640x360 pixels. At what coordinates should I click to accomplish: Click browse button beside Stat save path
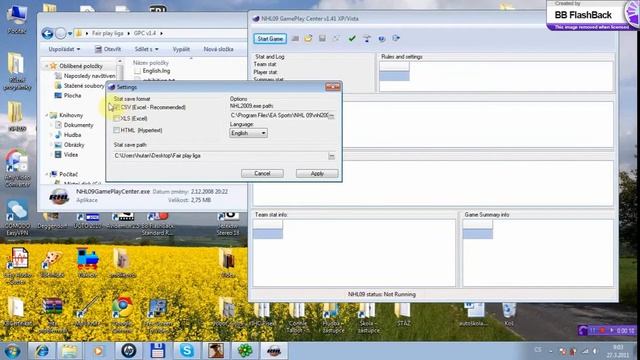click(x=331, y=156)
